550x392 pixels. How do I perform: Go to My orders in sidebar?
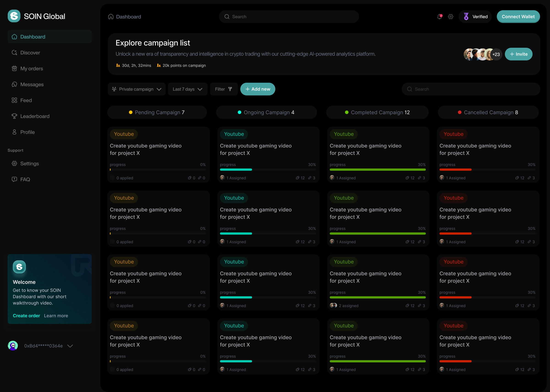(x=49, y=68)
